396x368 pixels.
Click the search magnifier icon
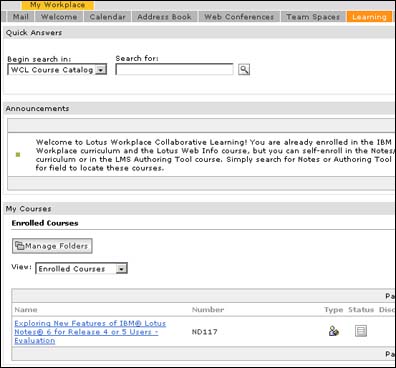pyautogui.click(x=244, y=69)
